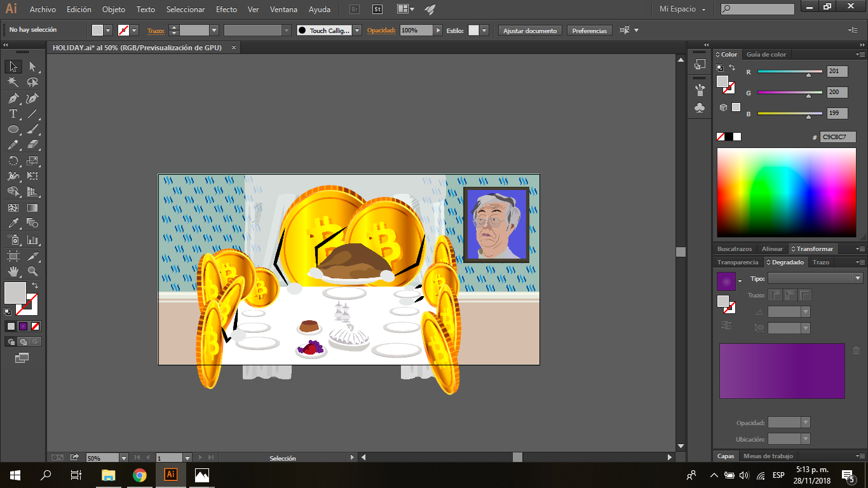Click the hex color code field
The image size is (868, 488).
[x=837, y=137]
